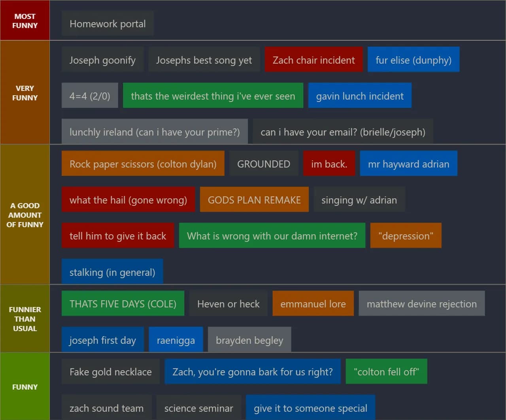Click the "MOST FUNNY" tier label
The height and width of the screenshot is (420, 506).
25,21
